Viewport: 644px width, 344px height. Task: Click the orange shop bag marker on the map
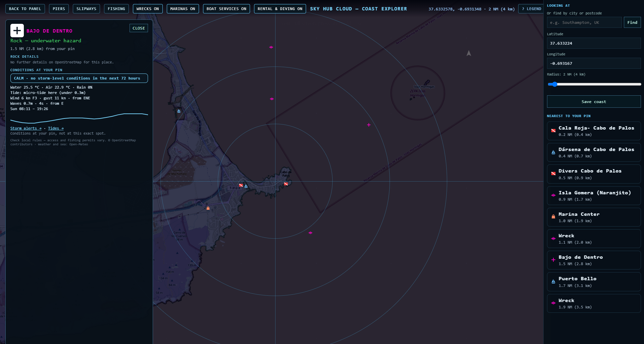point(208,208)
